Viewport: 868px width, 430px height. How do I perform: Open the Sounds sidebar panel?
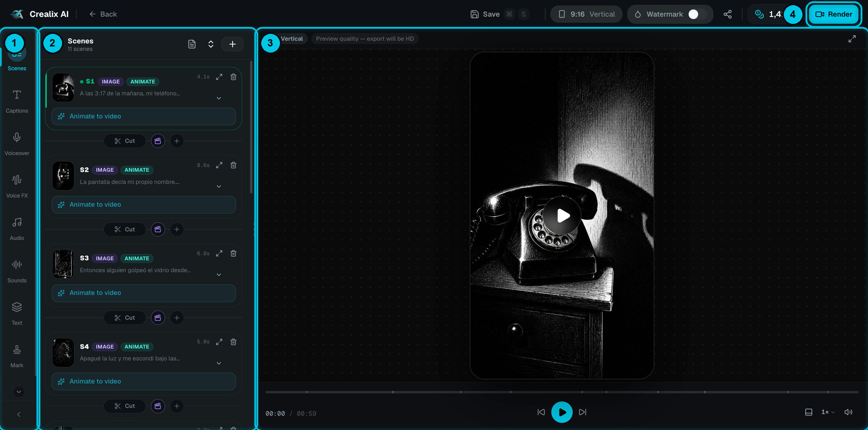tap(17, 271)
